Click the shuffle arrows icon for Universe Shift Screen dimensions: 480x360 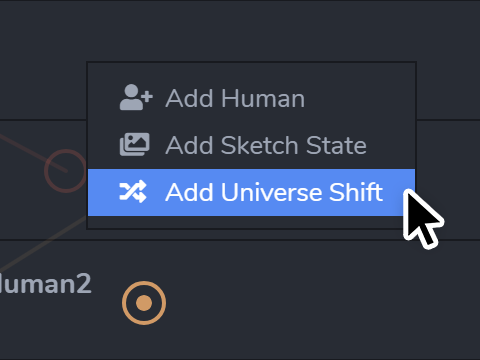point(133,192)
